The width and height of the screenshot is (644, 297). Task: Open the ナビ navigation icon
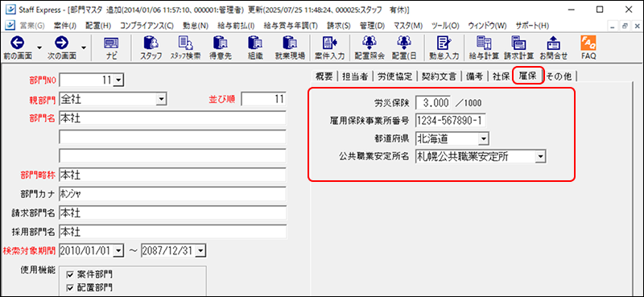pos(111,43)
